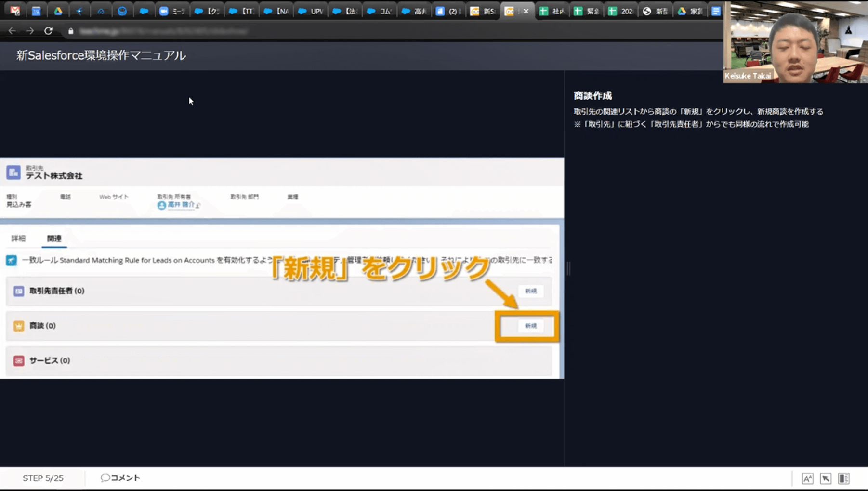868x491 pixels.
Task: Switch to the Google Sheets tab labeled 緊急
Action: [586, 11]
